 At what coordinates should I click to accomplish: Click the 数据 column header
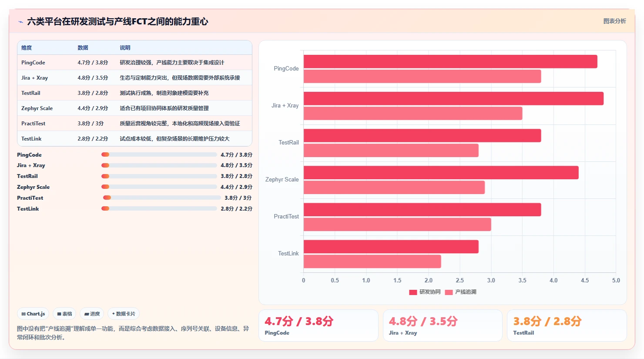pos(83,48)
